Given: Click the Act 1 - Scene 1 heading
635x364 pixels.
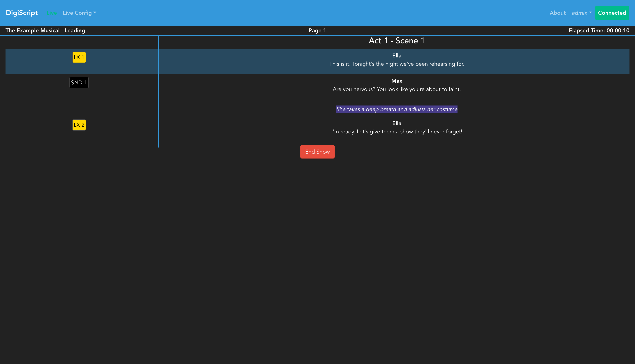Looking at the screenshot, I should click(397, 41).
